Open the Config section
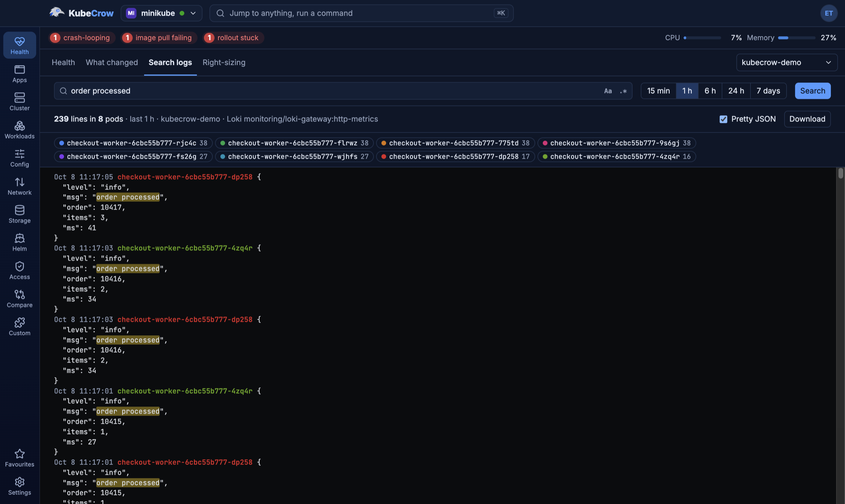Viewport: 845px width, 504px height. (x=19, y=158)
